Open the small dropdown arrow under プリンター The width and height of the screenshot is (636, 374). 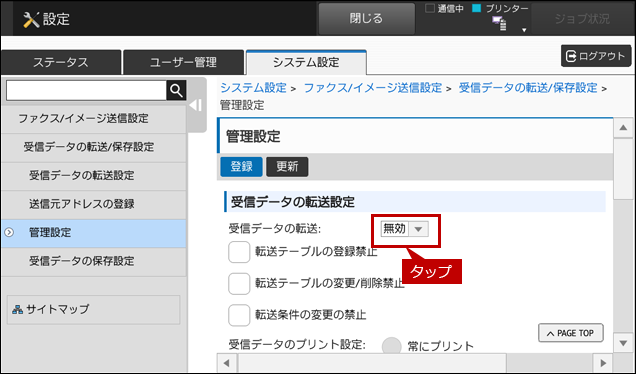524,30
